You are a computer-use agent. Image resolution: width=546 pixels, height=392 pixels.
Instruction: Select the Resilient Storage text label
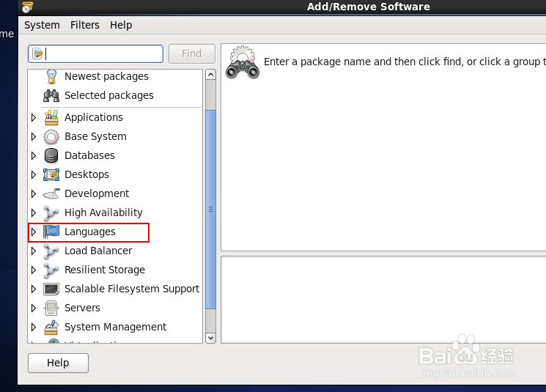pyautogui.click(x=105, y=270)
